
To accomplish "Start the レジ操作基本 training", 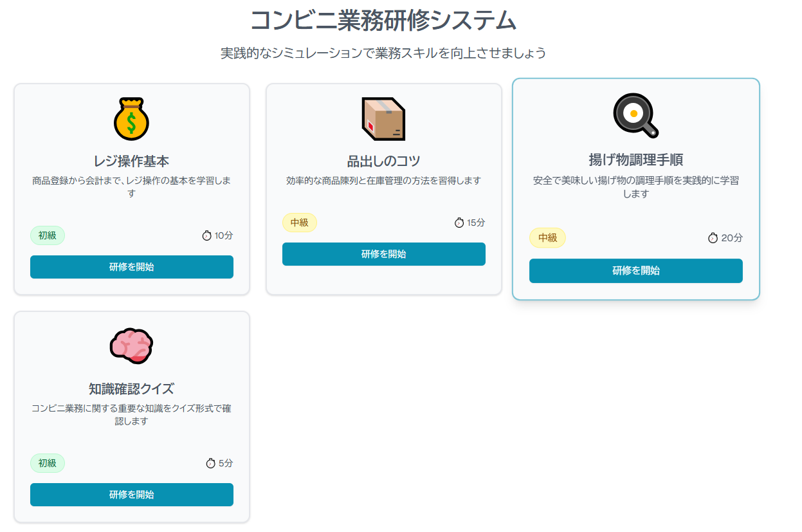I will (x=131, y=267).
